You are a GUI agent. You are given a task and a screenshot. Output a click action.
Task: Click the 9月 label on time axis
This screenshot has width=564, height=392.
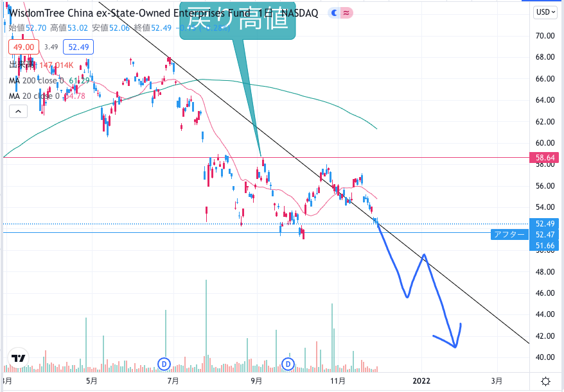[256, 381]
